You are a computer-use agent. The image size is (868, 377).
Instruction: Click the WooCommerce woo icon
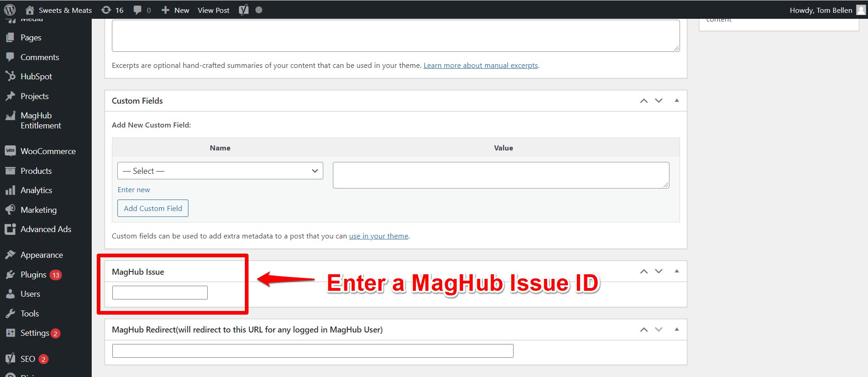pos(10,151)
